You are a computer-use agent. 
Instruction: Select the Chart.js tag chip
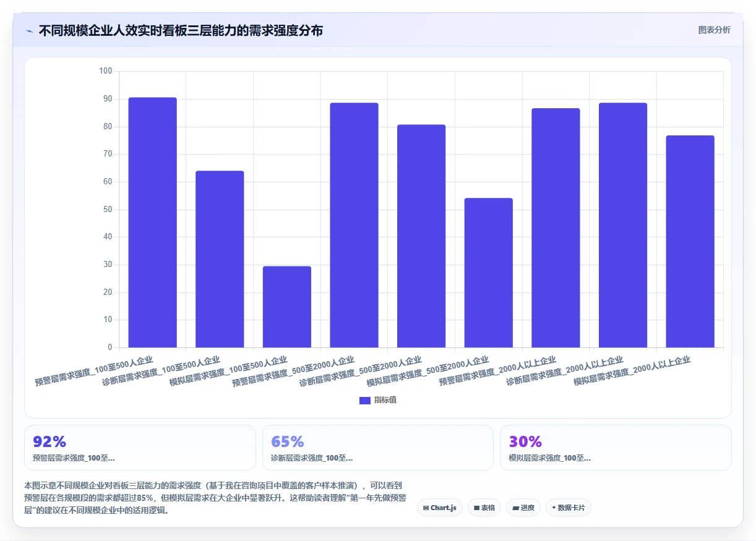click(440, 508)
